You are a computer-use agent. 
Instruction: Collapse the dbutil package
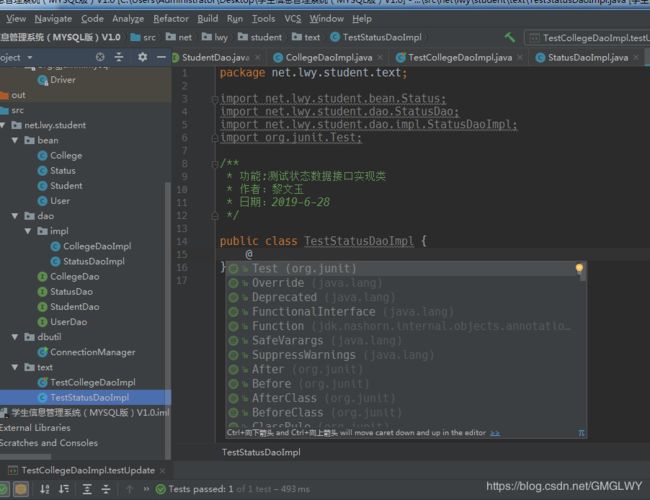click(x=15, y=337)
